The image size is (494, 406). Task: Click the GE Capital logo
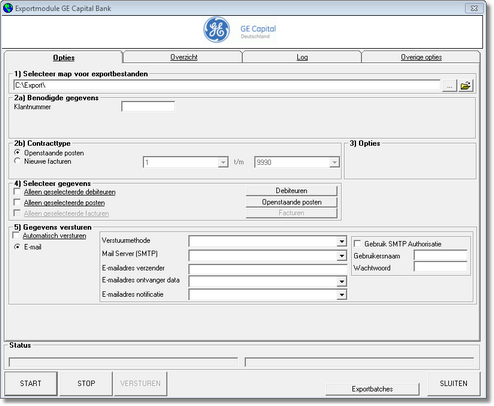(240, 30)
